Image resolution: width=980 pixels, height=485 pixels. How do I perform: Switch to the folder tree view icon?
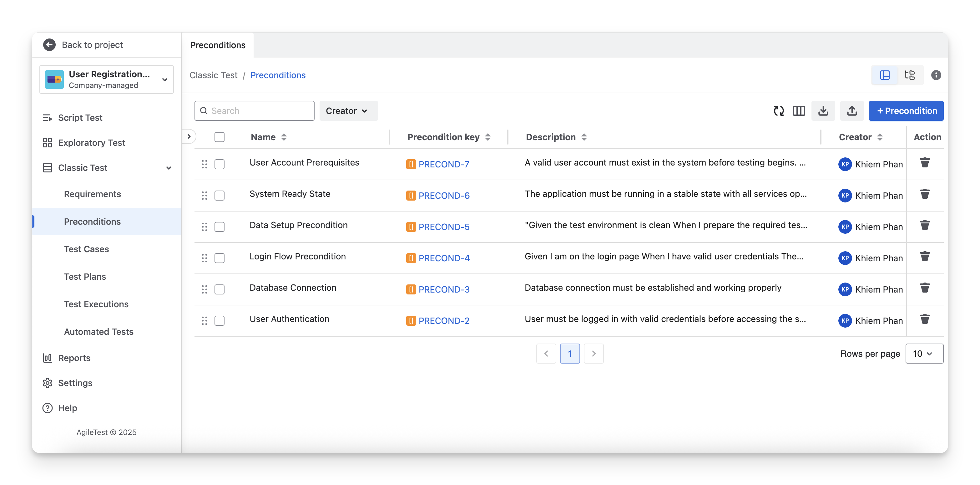pos(910,75)
